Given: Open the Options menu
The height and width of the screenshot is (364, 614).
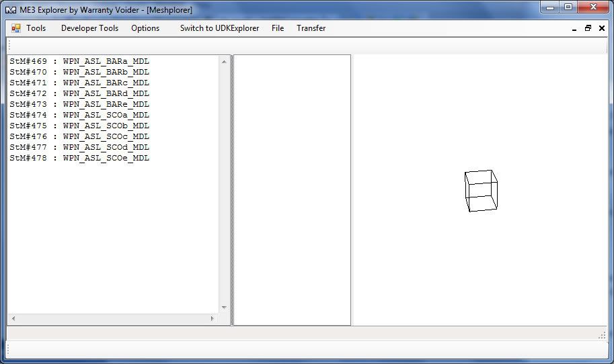Looking at the screenshot, I should click(x=145, y=28).
